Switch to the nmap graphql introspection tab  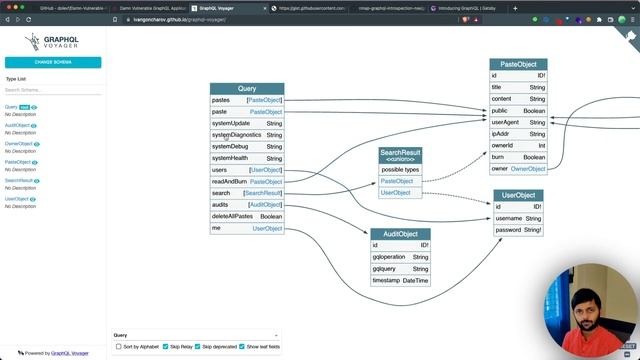tap(388, 8)
